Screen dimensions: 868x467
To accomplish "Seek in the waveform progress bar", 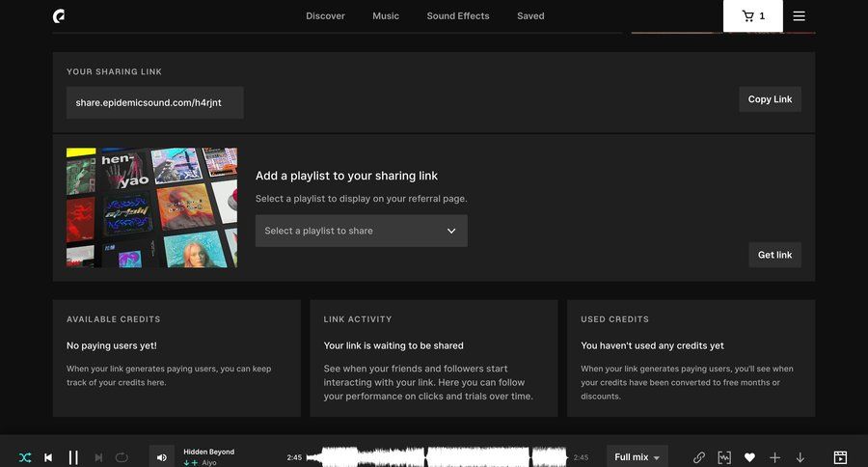I will (437, 457).
